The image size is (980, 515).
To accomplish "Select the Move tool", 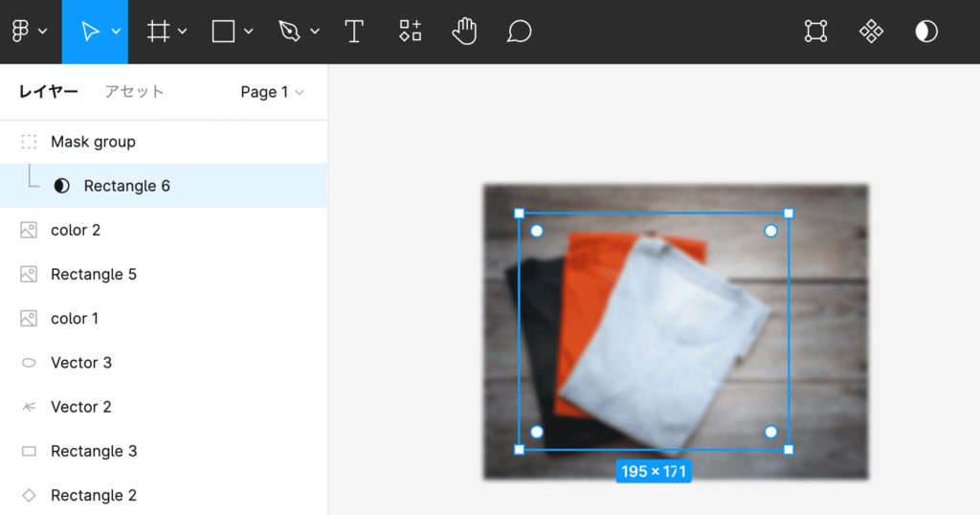I will [x=90, y=32].
